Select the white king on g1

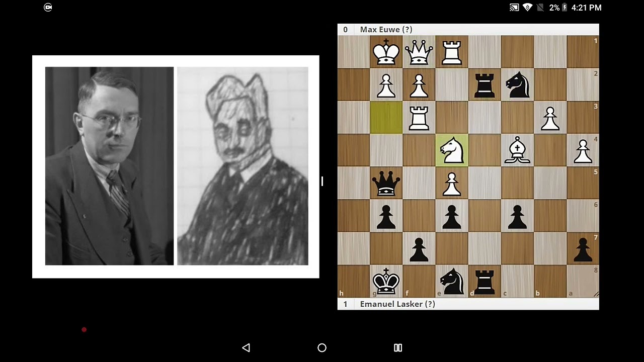[386, 52]
